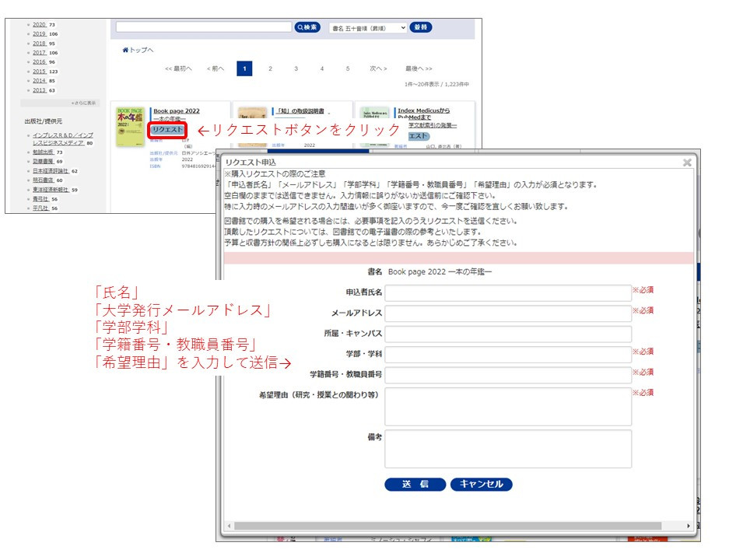Click the red-highlighted リクエスト button

(x=166, y=130)
